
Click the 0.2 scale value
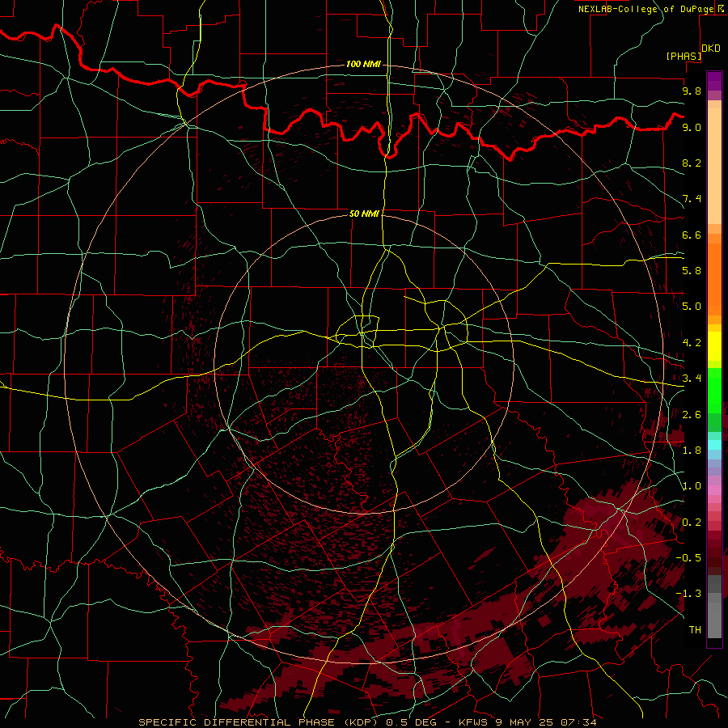coord(692,523)
